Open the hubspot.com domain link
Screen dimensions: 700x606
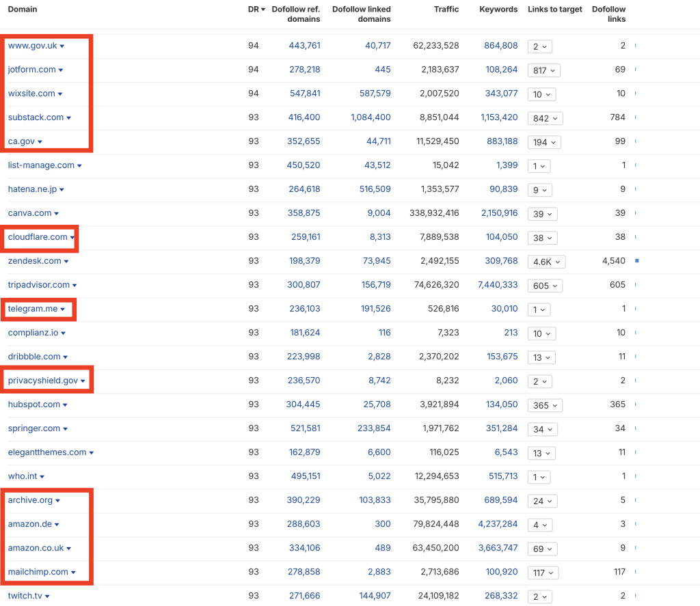click(x=34, y=404)
